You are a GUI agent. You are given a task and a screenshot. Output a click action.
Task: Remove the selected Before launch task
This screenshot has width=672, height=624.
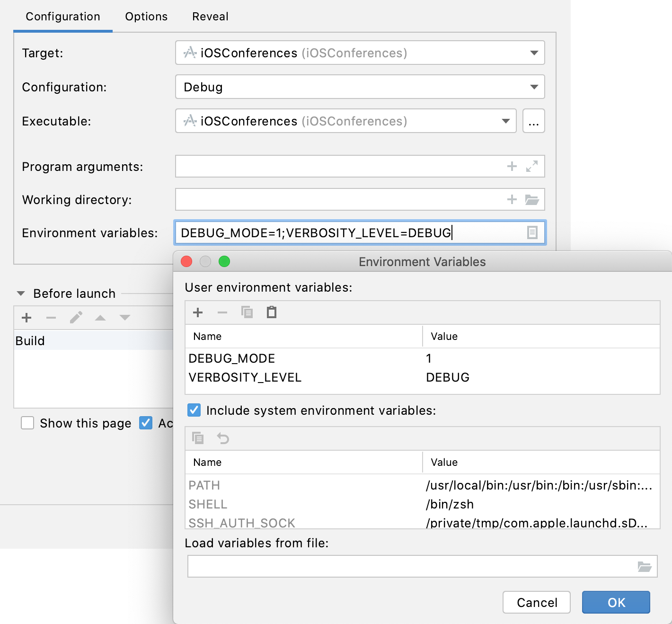point(51,318)
